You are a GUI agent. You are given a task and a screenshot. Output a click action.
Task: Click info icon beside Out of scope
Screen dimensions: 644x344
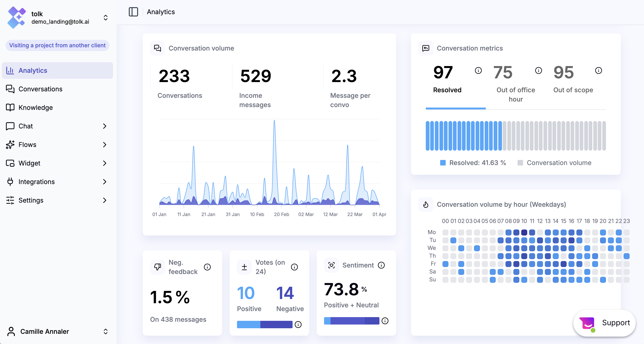598,70
